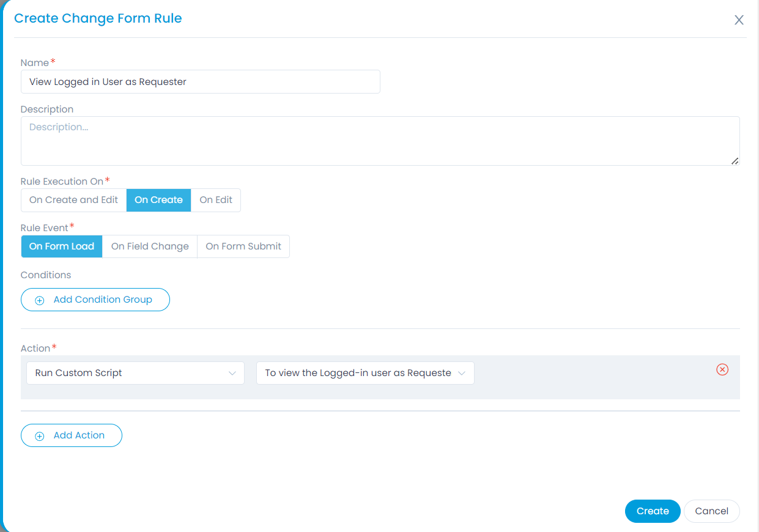Click the chevron on the Logged-in user script field
Image resolution: width=759 pixels, height=532 pixels.
point(462,373)
